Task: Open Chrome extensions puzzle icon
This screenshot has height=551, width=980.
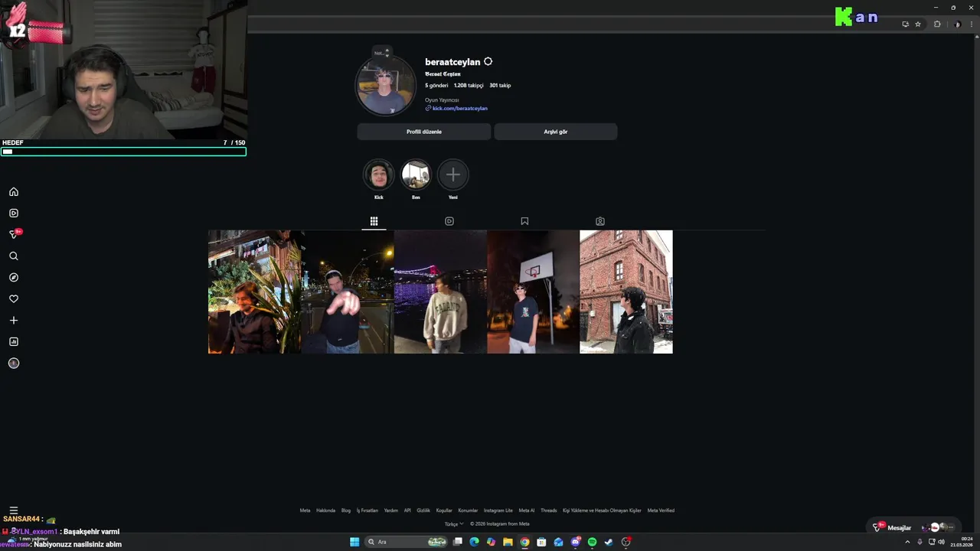Action: coord(937,24)
